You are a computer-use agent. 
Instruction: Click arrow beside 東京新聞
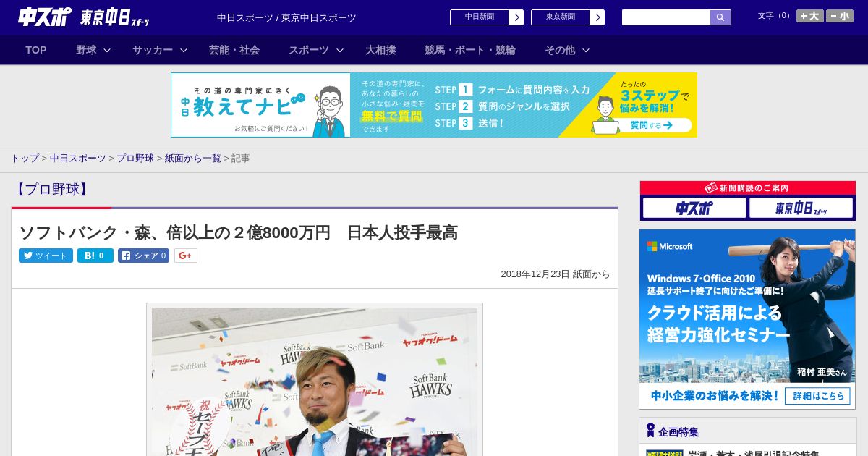tap(597, 17)
